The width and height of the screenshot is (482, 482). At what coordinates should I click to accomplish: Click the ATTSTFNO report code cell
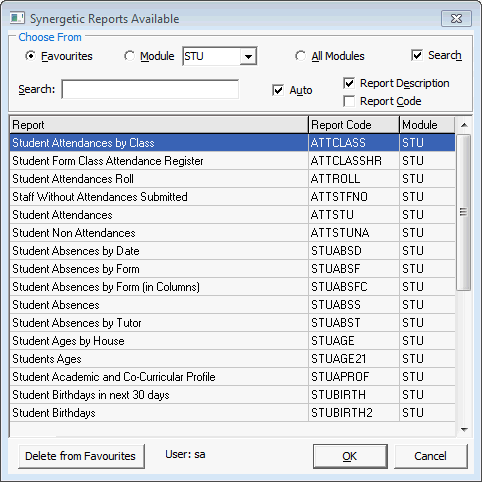click(x=354, y=197)
